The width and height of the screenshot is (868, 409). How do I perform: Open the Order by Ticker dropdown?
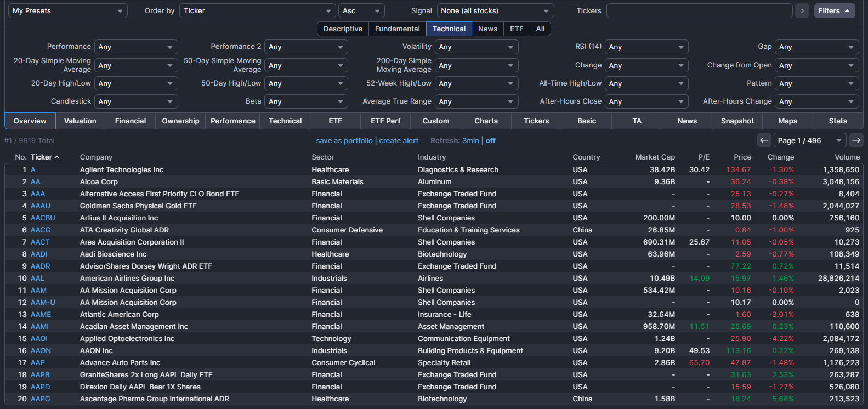coord(258,11)
